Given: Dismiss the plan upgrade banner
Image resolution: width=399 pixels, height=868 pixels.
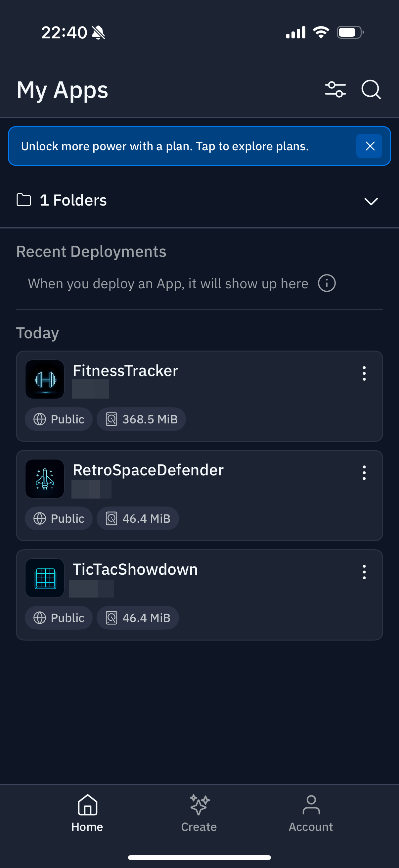Looking at the screenshot, I should click(x=369, y=146).
